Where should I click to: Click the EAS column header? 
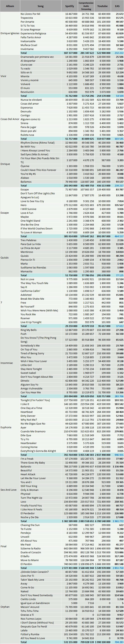117,6
